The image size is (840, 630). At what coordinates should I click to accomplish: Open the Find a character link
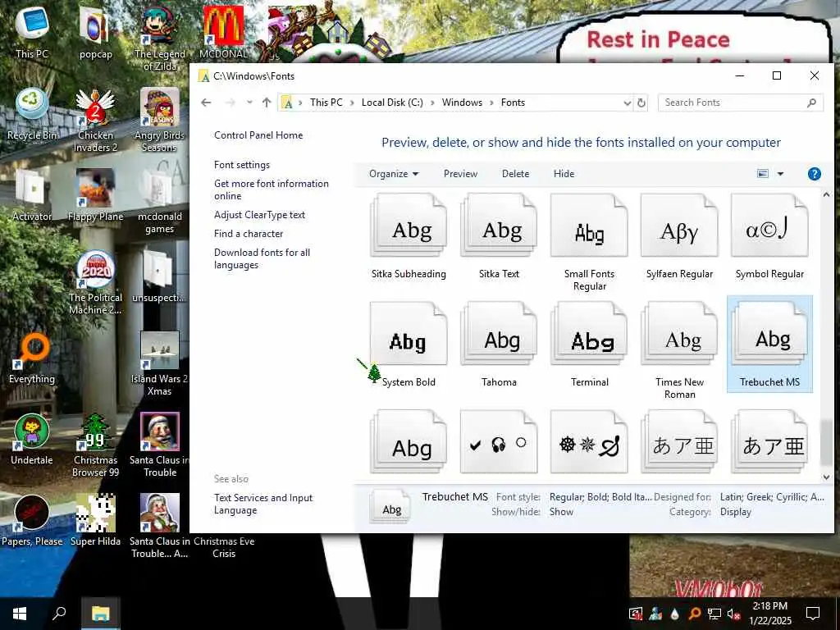(248, 234)
